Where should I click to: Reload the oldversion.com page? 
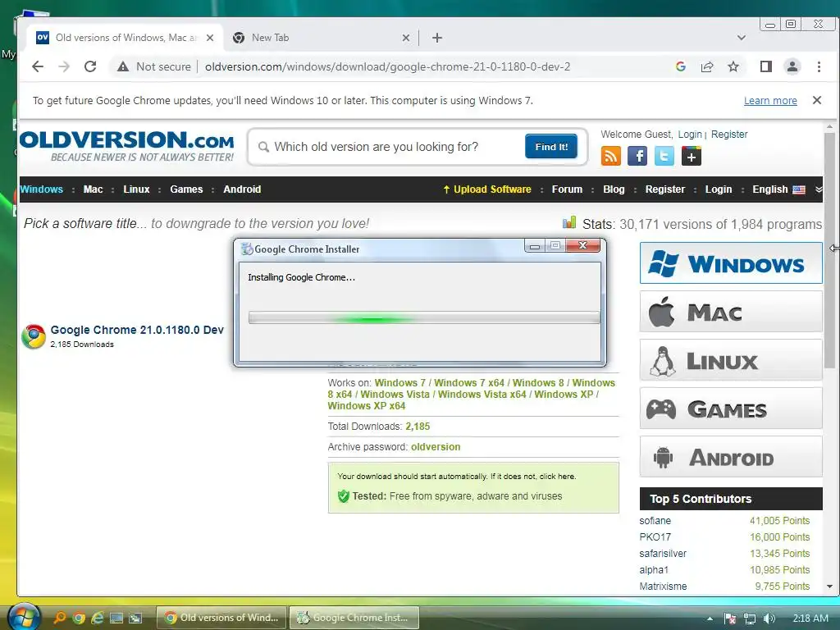[x=90, y=66]
